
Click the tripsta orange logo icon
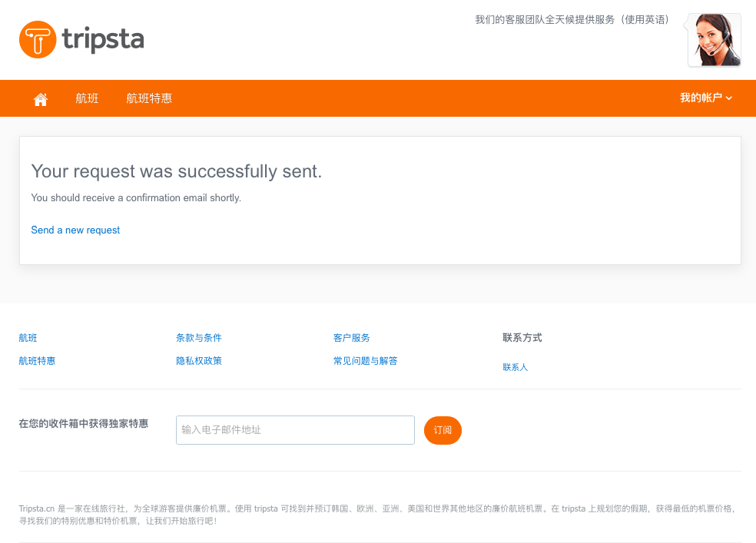[38, 39]
